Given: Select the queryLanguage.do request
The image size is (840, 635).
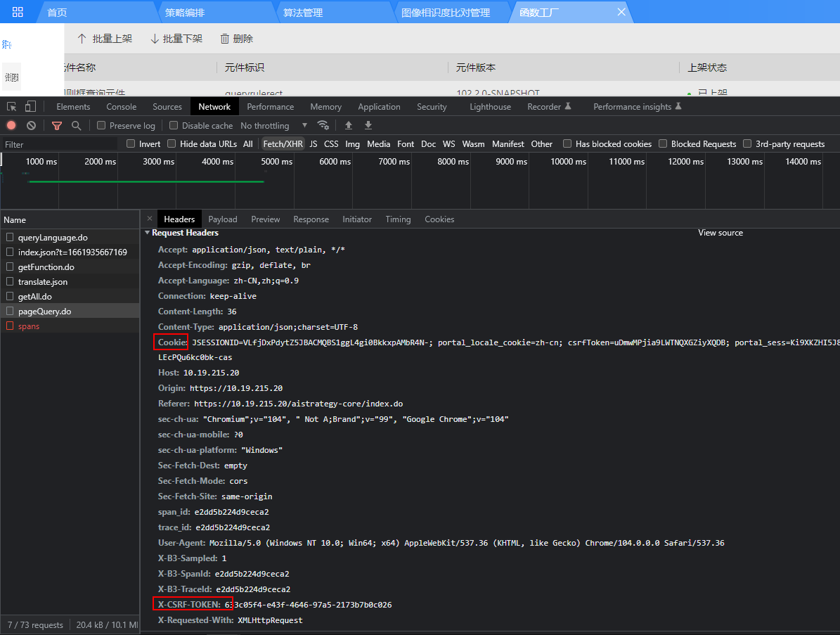Looking at the screenshot, I should pyautogui.click(x=70, y=238).
